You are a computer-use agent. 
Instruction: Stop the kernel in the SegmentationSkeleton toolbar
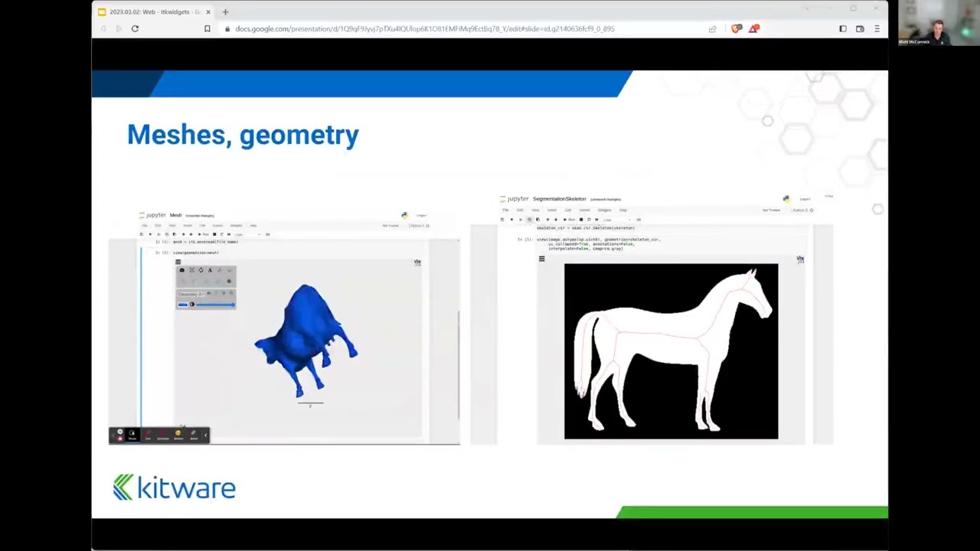coord(581,220)
